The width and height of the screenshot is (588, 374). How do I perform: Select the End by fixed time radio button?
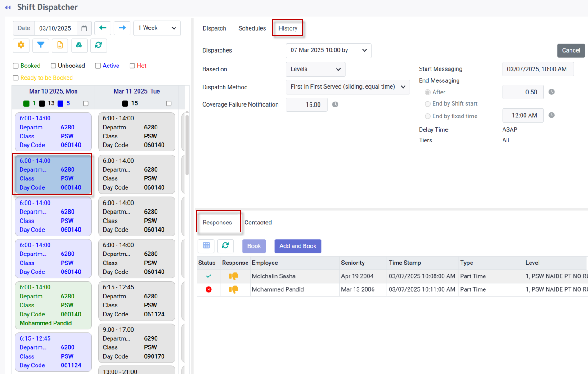(x=428, y=116)
